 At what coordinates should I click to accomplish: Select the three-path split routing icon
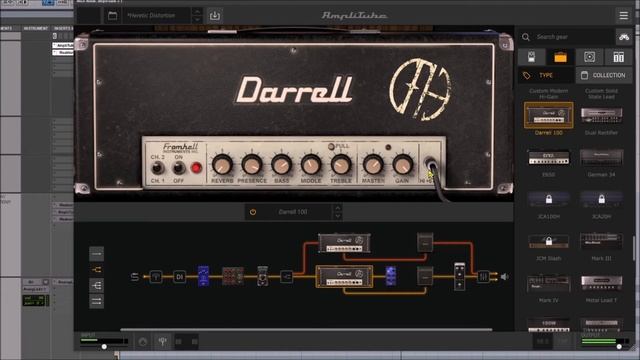97,286
